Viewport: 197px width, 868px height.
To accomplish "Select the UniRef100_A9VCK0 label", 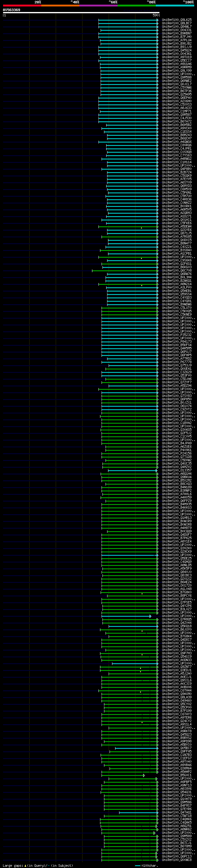I will coord(176,128).
